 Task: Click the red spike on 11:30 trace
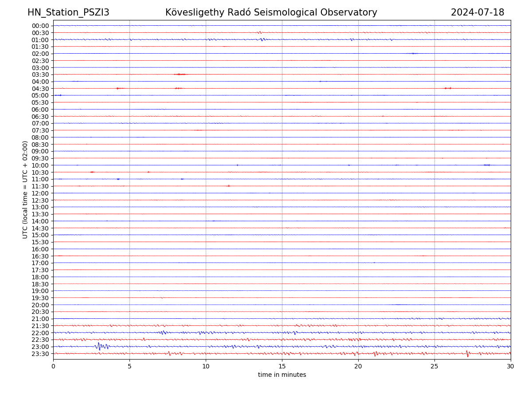click(228, 186)
